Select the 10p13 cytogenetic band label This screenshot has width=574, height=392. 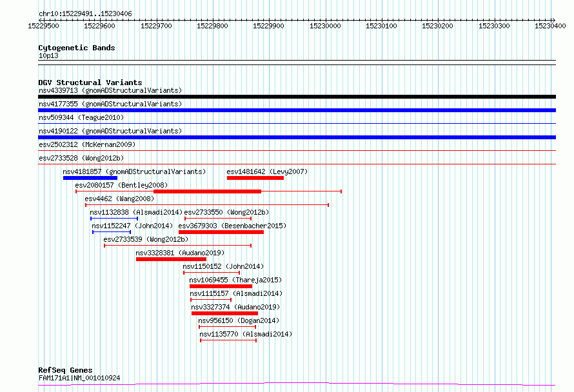48,55
